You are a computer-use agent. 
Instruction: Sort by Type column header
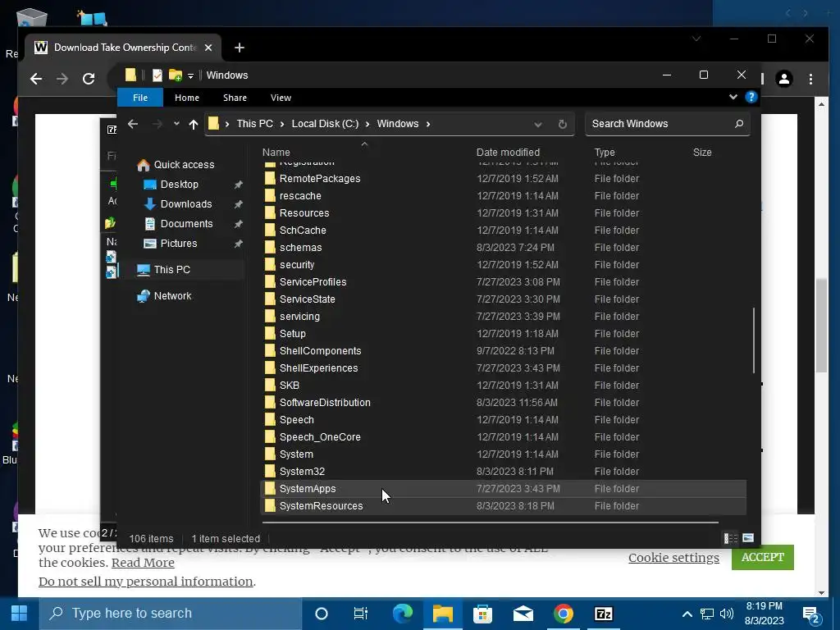pos(605,152)
